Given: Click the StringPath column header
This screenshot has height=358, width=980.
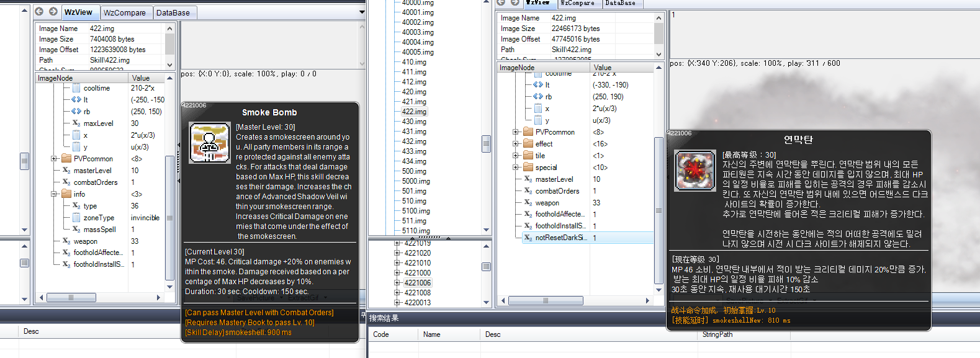Looking at the screenshot, I should (717, 334).
